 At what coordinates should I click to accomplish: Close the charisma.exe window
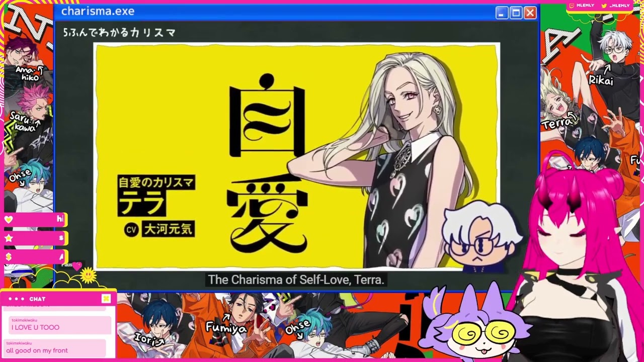click(530, 13)
